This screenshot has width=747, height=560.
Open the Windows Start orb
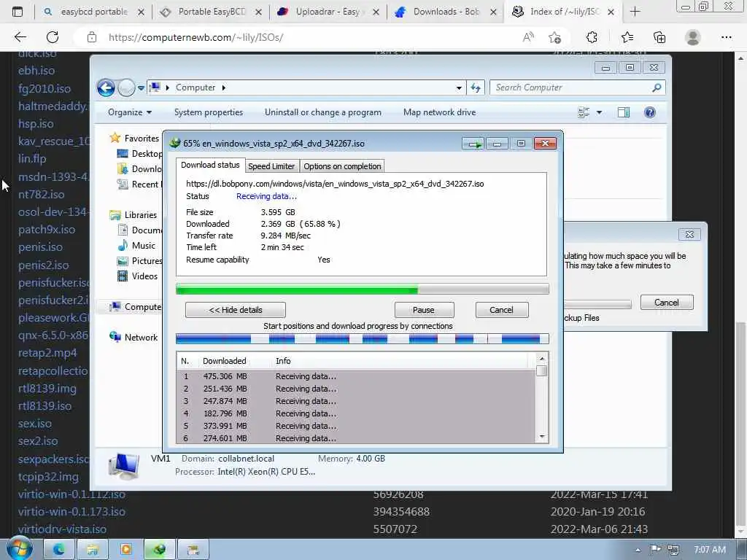coord(20,549)
